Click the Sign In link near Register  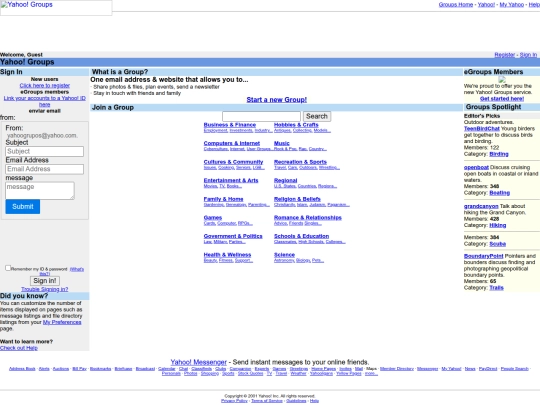528,55
